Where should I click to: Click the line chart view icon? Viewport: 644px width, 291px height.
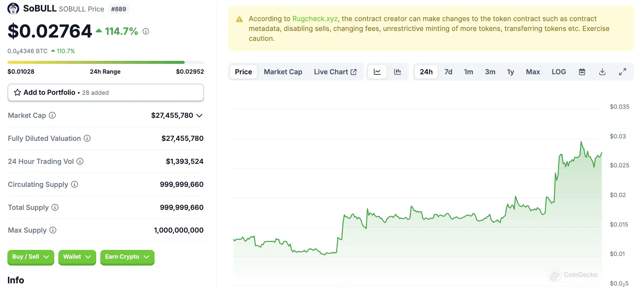[x=377, y=72]
